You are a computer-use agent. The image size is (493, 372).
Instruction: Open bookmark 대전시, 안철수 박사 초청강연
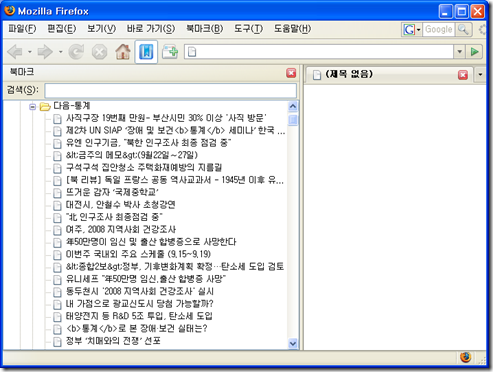click(x=120, y=205)
